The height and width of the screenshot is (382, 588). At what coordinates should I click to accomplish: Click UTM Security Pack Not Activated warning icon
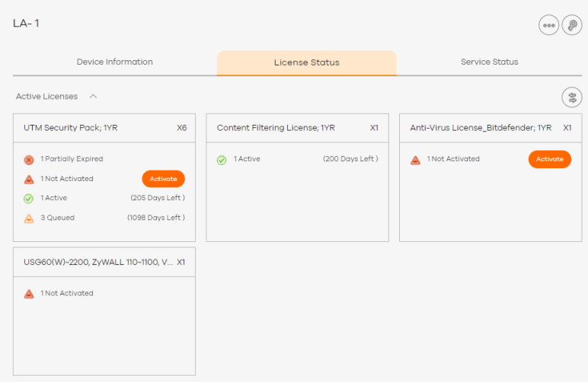(29, 180)
